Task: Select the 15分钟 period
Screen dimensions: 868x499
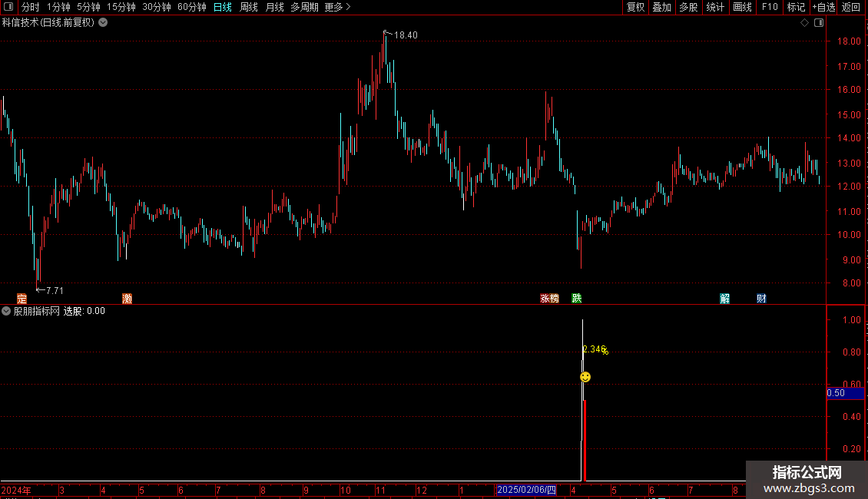Action: coord(121,7)
